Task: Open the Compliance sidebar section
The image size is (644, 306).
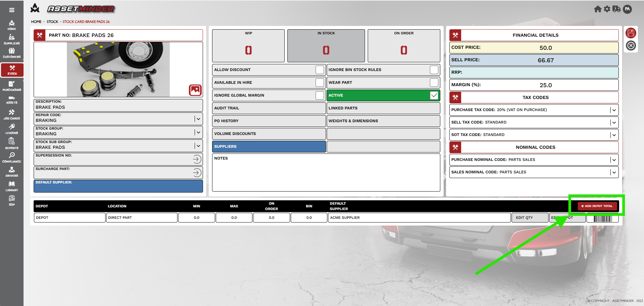Action: (12, 158)
